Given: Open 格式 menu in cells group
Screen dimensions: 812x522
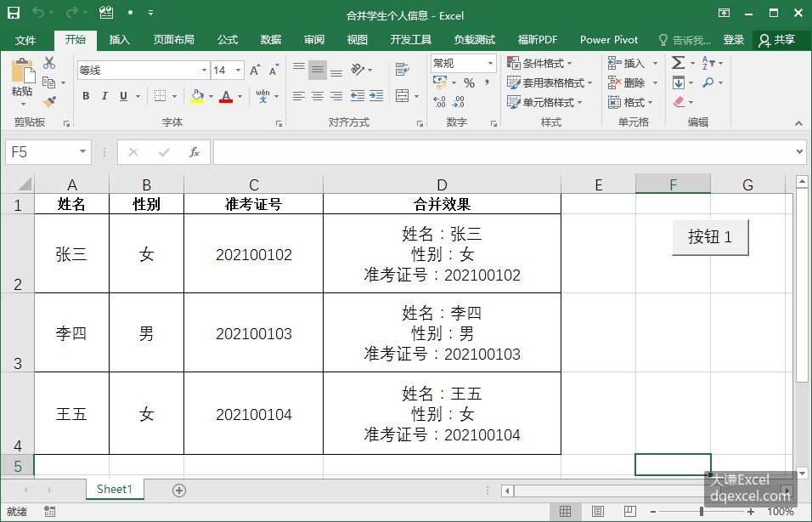Looking at the screenshot, I should pos(629,103).
